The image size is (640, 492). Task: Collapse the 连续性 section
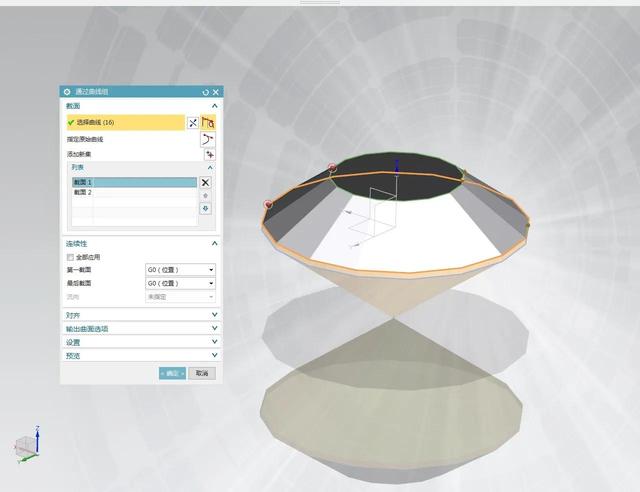[x=214, y=243]
